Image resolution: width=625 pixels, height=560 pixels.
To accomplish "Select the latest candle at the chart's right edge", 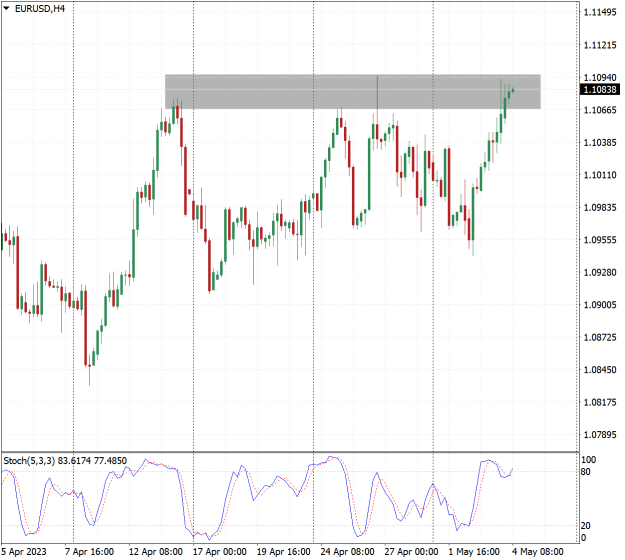I will 513,90.
